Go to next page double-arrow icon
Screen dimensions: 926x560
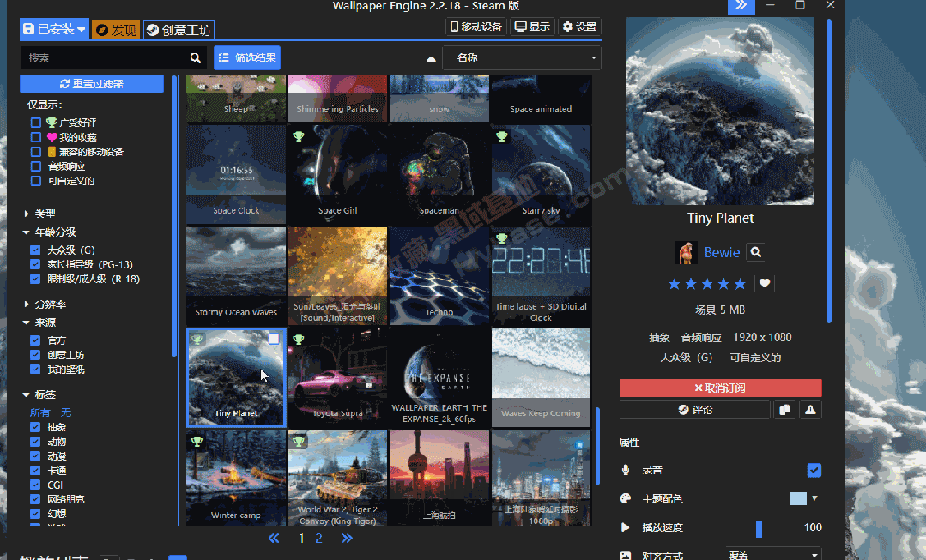(x=347, y=539)
